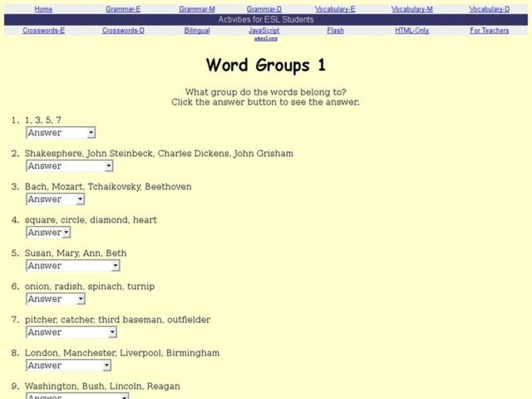Show the answer for the shapes question
This screenshot has height=399, width=532.
pos(47,232)
